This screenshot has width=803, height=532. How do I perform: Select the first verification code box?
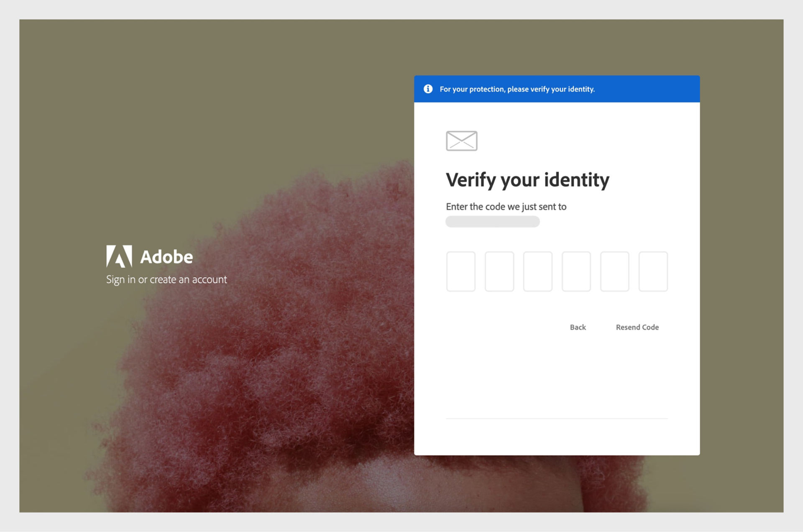coord(460,271)
